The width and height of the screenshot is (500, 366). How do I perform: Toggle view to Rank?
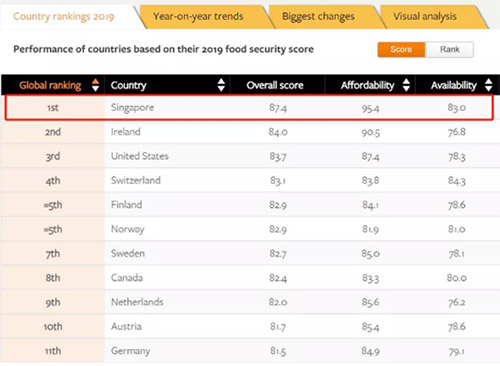(x=449, y=49)
